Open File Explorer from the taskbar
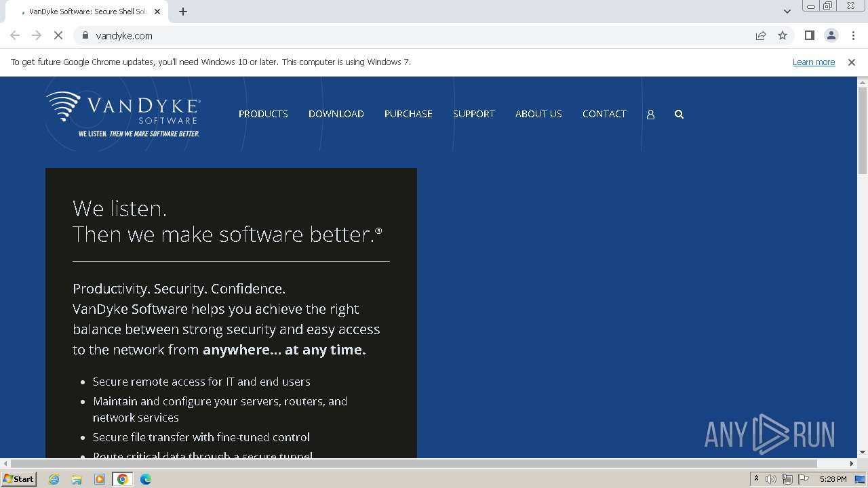Screen dimensions: 868x488 (77, 479)
